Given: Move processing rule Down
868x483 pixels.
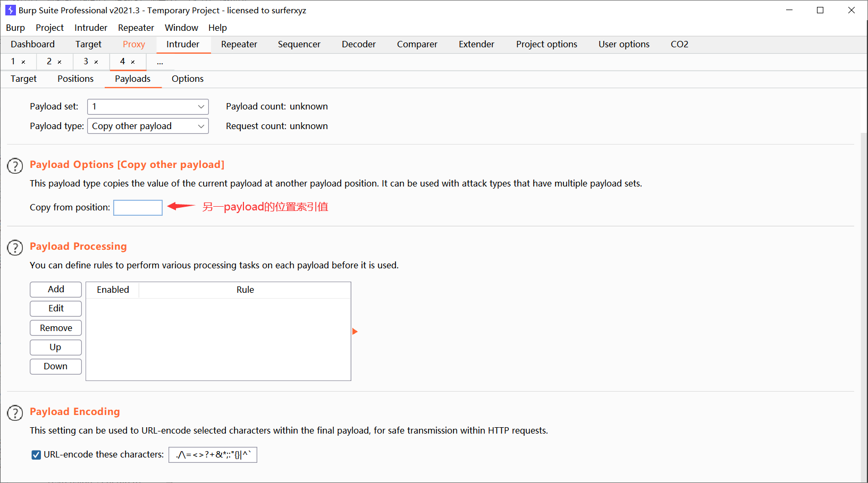Looking at the screenshot, I should tap(56, 367).
